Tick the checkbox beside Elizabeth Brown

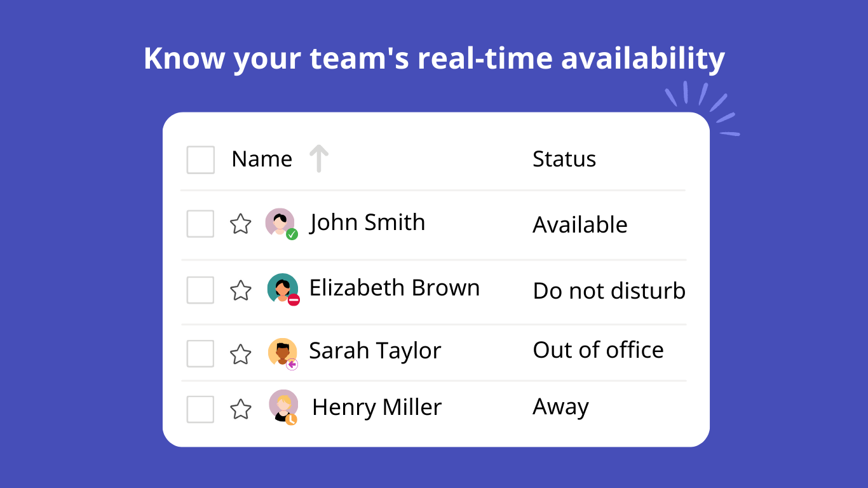(200, 290)
